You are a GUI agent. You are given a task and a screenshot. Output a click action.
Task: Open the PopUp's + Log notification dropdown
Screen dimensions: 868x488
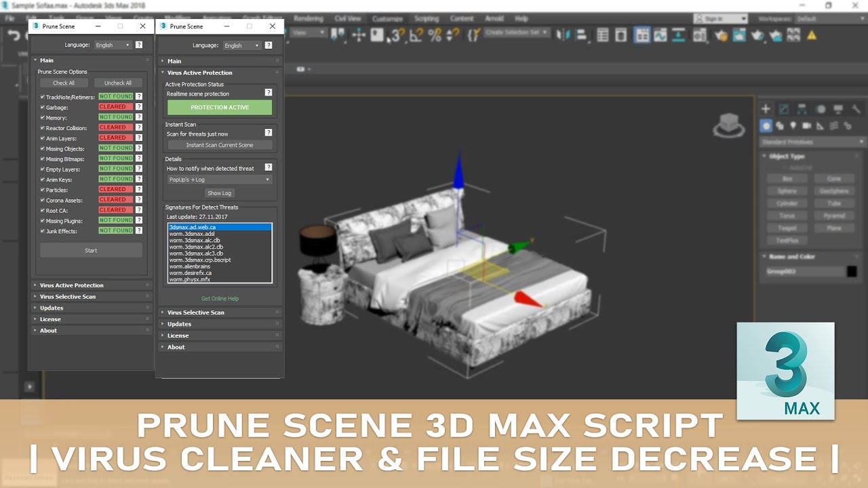tap(220, 180)
